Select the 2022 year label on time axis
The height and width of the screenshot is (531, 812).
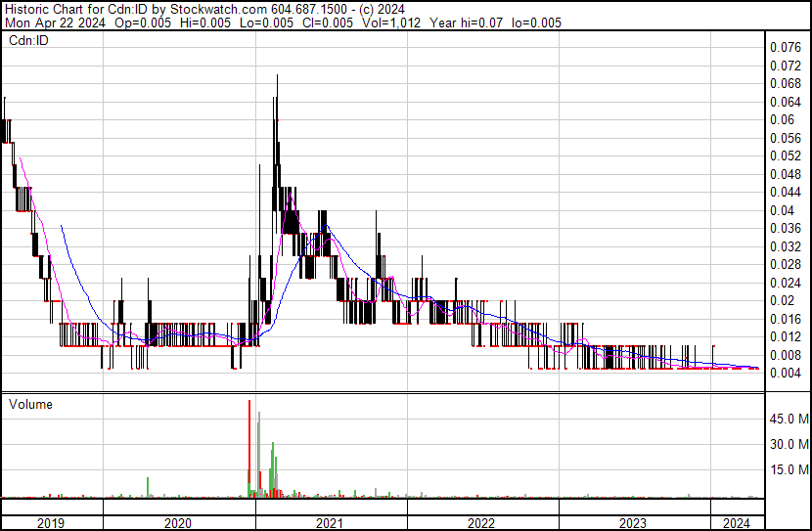pyautogui.click(x=481, y=523)
